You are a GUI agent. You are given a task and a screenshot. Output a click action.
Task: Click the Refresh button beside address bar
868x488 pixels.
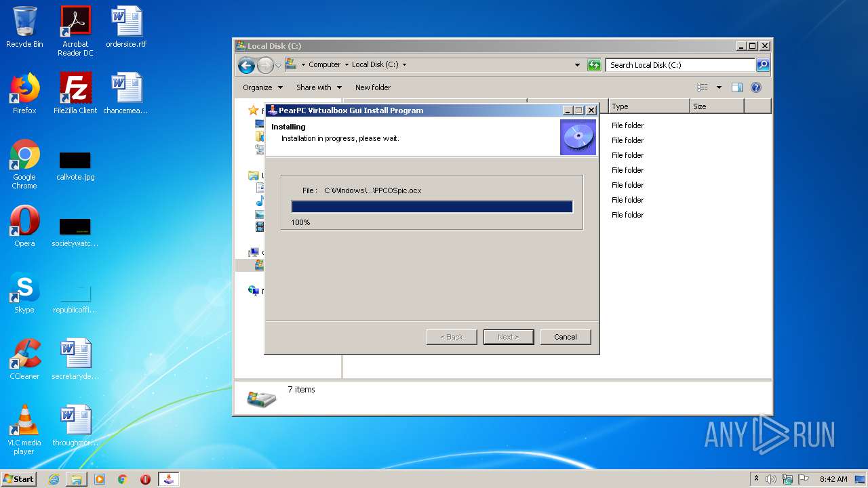click(x=595, y=65)
